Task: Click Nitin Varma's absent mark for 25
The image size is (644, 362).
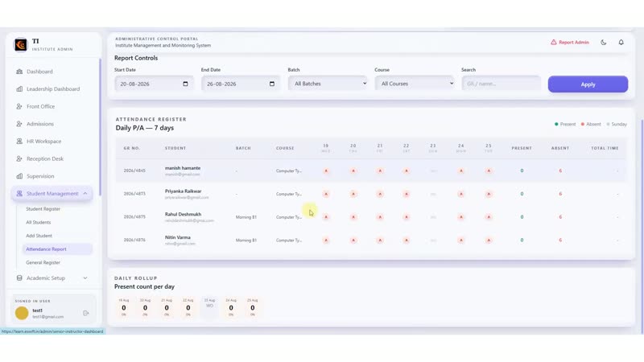Action: (489, 240)
